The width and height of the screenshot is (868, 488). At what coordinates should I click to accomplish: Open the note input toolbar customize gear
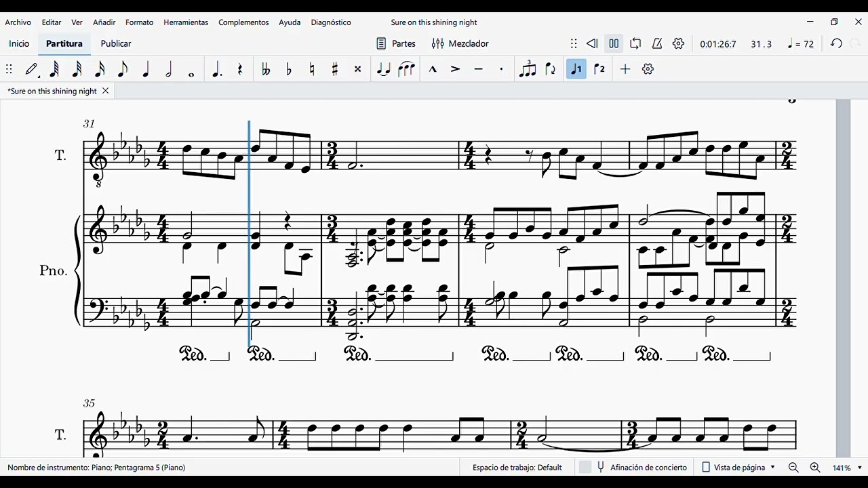[x=648, y=69]
